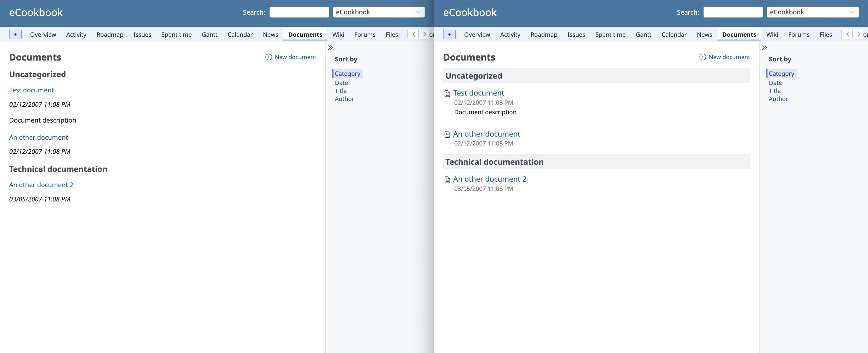
Task: Click New document link in left window
Action: (x=291, y=57)
